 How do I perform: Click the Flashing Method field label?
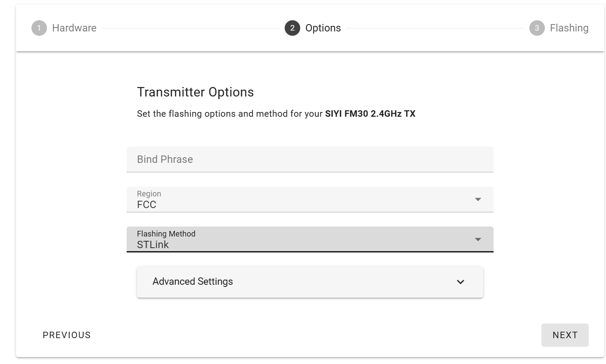(166, 234)
